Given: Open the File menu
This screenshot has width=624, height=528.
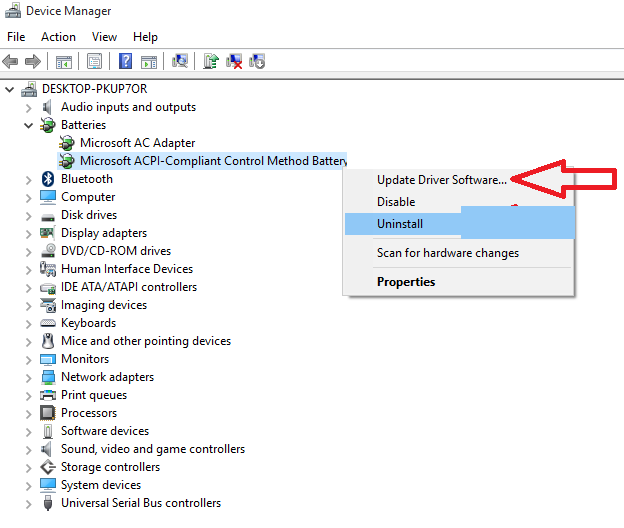Looking at the screenshot, I should 16,37.
